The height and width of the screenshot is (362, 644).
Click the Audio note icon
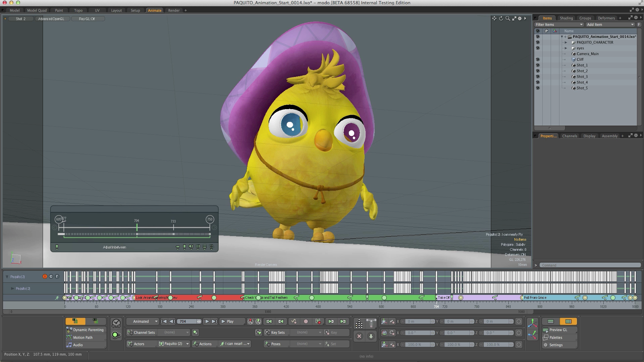pyautogui.click(x=69, y=345)
